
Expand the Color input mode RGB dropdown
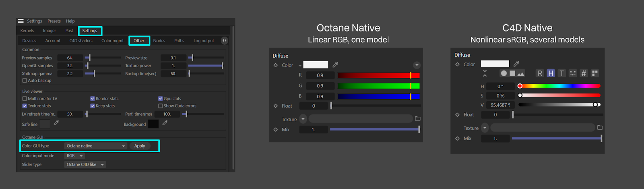pyautogui.click(x=74, y=156)
